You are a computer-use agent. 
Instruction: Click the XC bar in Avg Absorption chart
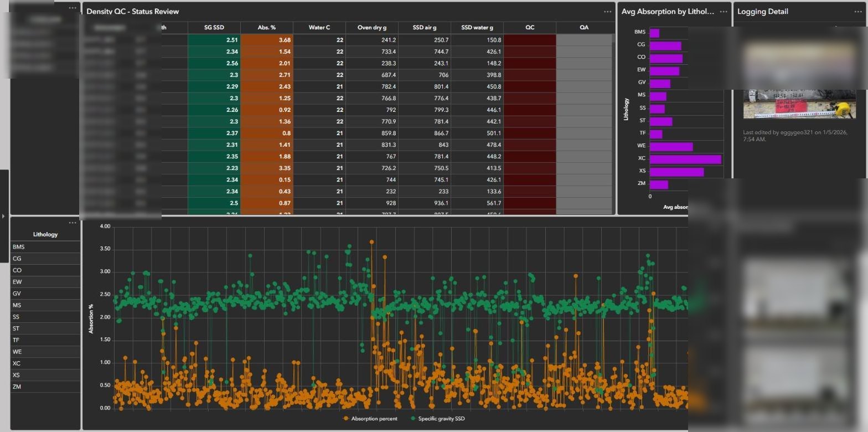click(685, 160)
